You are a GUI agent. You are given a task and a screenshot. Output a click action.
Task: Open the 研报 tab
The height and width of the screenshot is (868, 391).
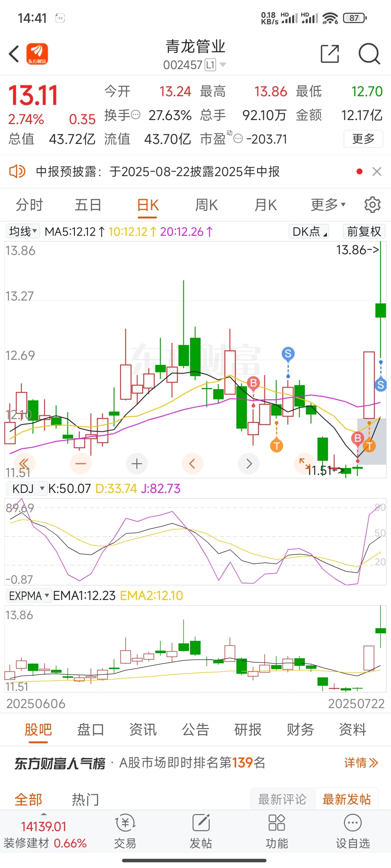tap(248, 729)
